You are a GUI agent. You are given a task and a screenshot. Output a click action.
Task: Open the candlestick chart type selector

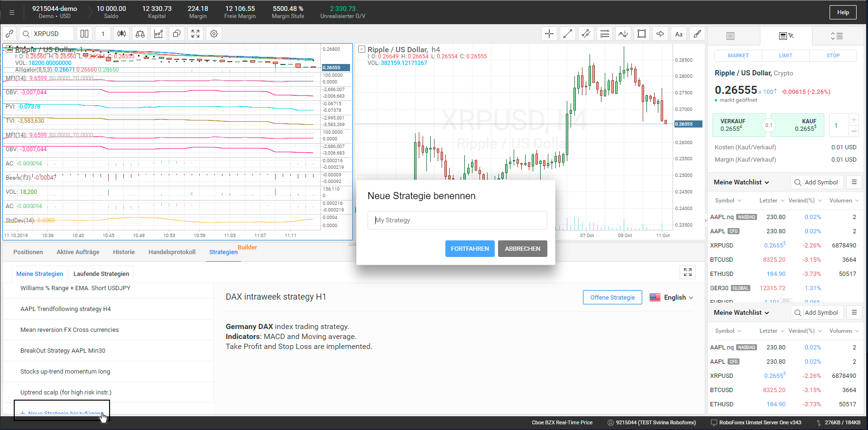pyautogui.click(x=122, y=34)
